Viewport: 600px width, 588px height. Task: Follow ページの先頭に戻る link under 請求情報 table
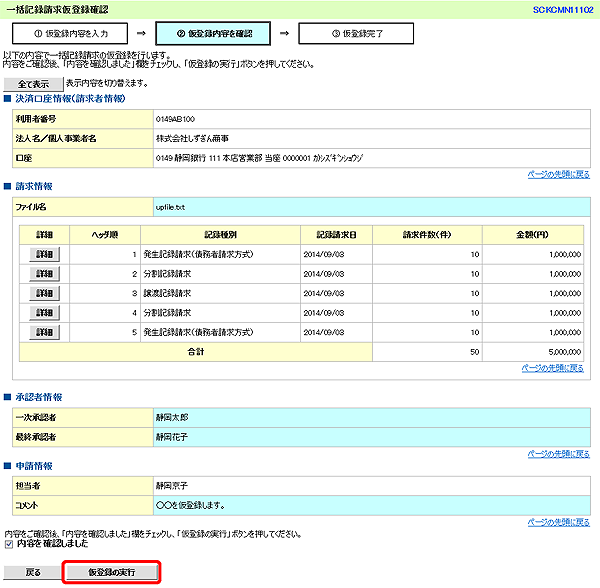[552, 368]
